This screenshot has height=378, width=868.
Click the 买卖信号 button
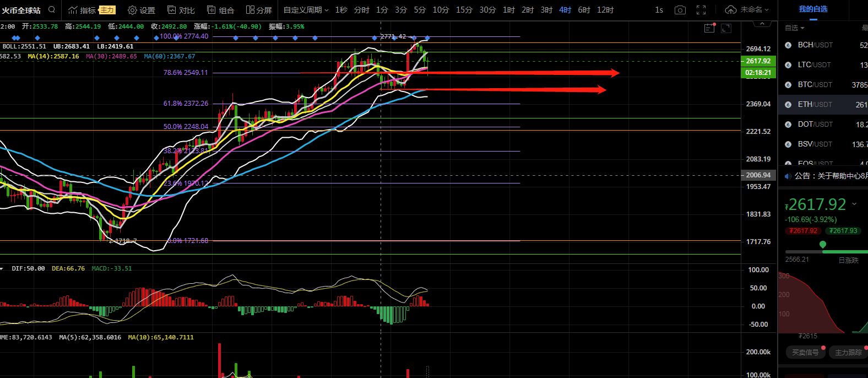805,352
